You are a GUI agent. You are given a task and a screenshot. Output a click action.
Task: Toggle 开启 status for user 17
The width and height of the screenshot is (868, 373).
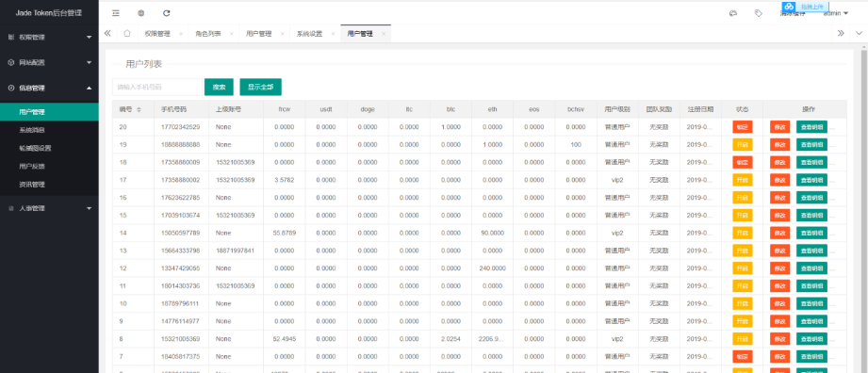click(x=743, y=180)
